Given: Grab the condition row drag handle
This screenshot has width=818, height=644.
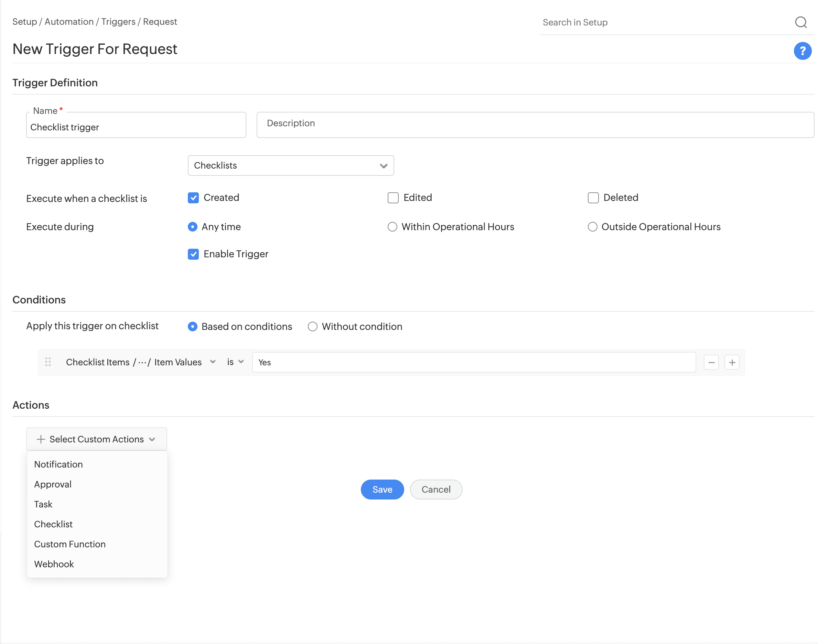Looking at the screenshot, I should (x=48, y=362).
